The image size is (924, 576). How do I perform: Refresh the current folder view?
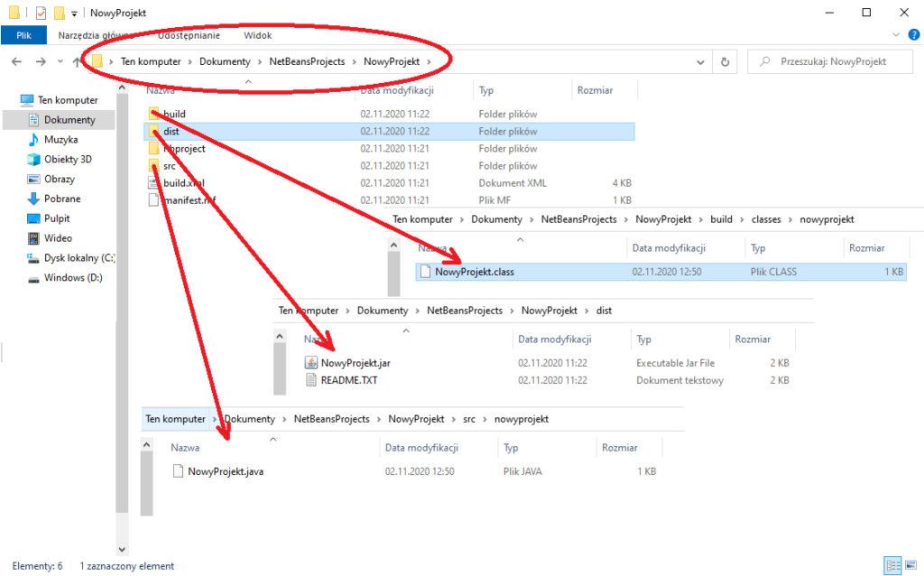725,61
